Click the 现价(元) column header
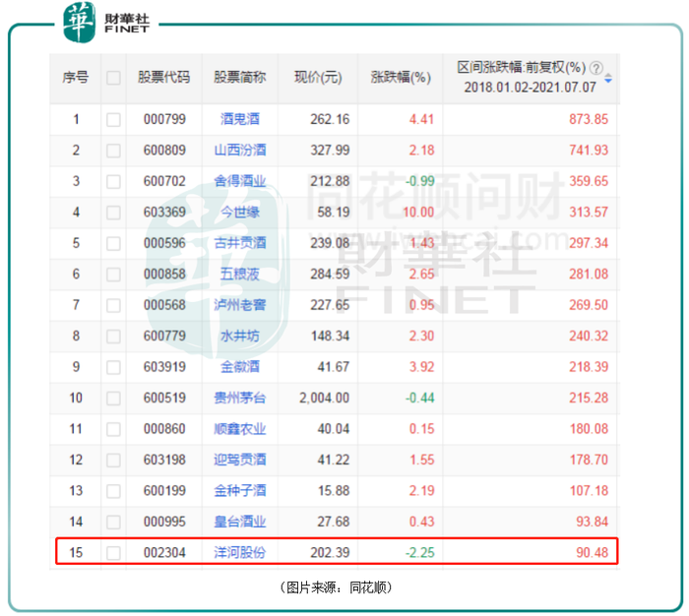The height and width of the screenshot is (616, 689). pos(318,78)
